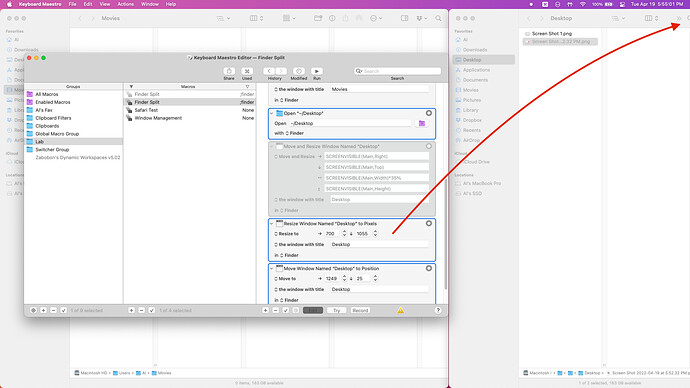Open 'the window with title' popup for Movies

point(299,89)
